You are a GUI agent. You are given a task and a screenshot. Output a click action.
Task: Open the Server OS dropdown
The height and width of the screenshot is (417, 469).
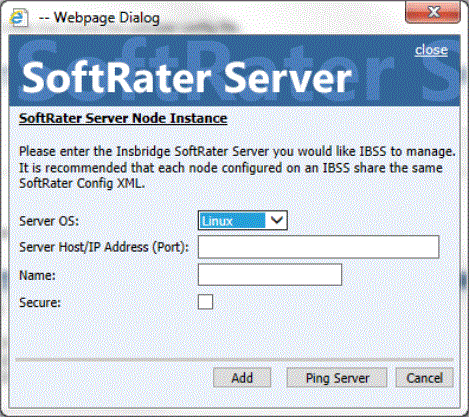[243, 220]
